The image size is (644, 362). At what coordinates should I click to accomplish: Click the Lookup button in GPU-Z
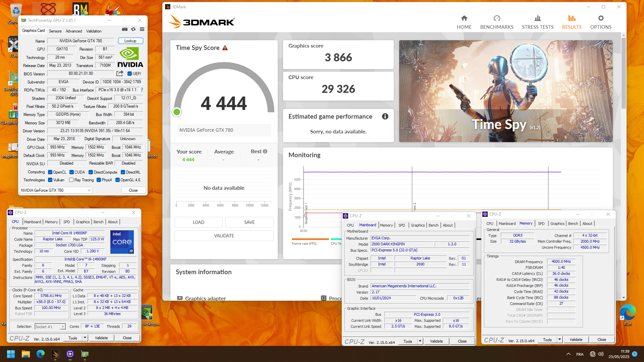[130, 41]
